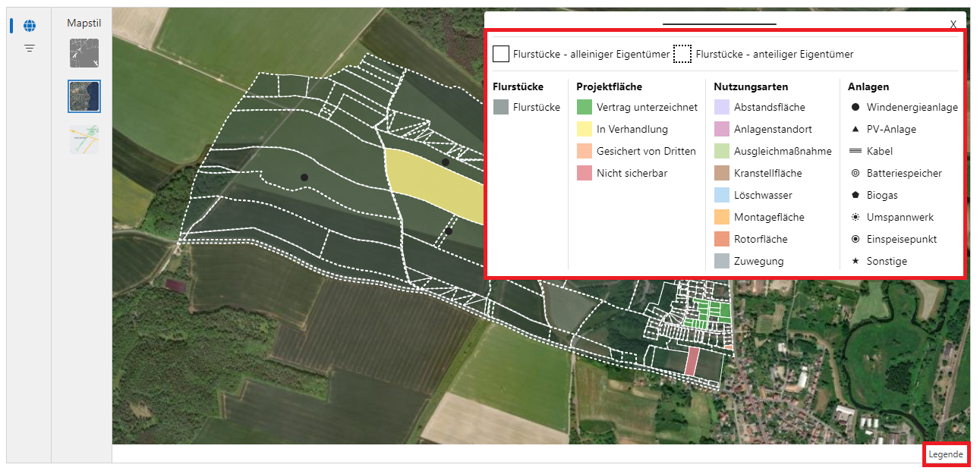This screenshot has height=474, width=980.
Task: Select the large yellow parcel on map
Action: [433, 180]
